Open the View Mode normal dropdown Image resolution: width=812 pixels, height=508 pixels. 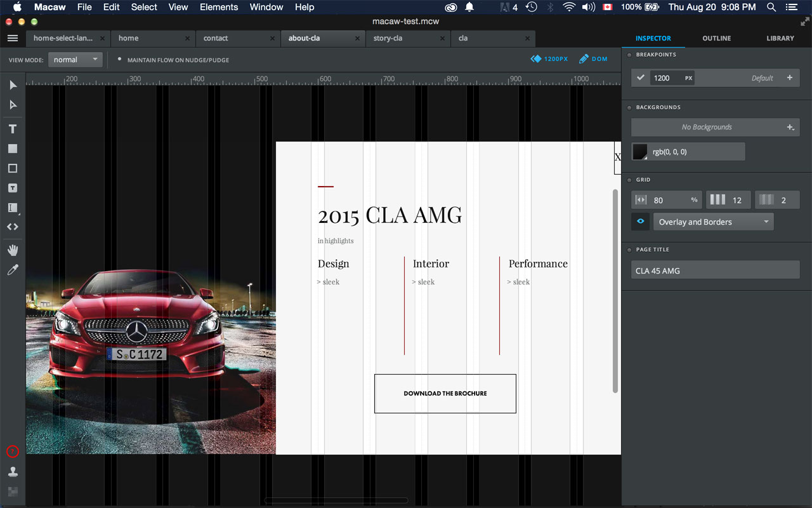pyautogui.click(x=75, y=60)
